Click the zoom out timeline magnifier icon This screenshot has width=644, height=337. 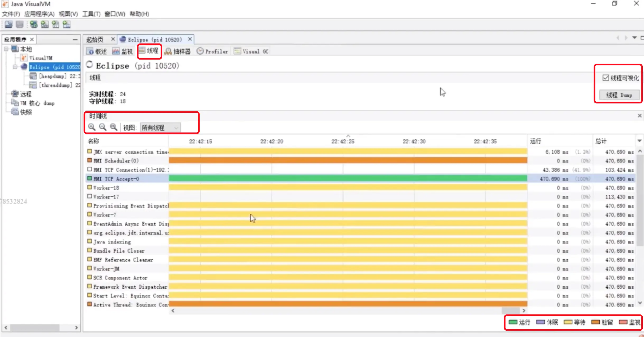pyautogui.click(x=102, y=127)
